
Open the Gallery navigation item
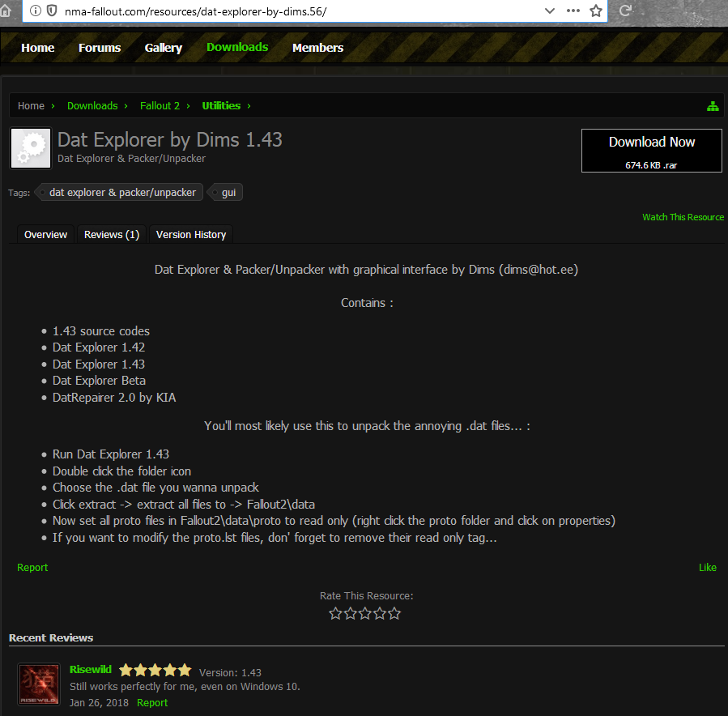tap(164, 48)
